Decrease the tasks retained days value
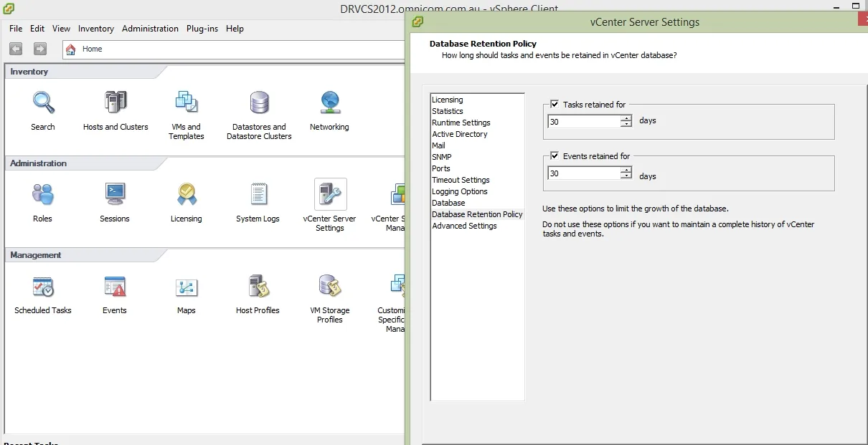Screen dimensions: 868x445 pos(626,125)
